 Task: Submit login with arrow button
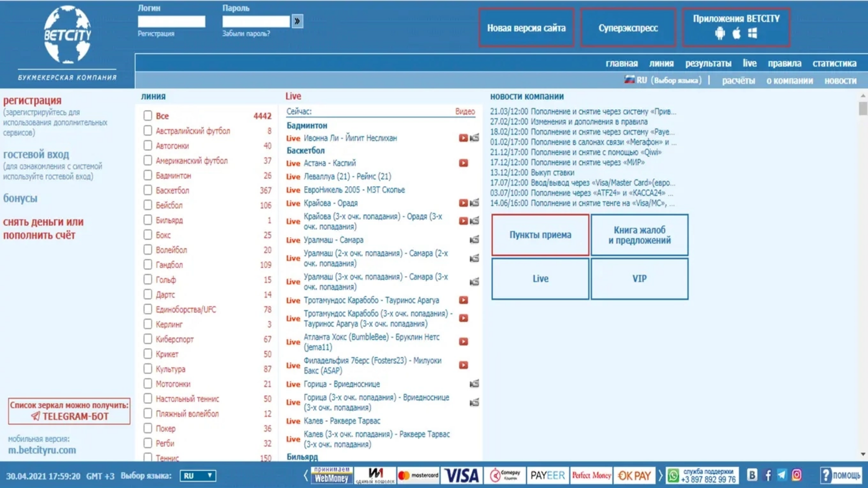pos(297,21)
